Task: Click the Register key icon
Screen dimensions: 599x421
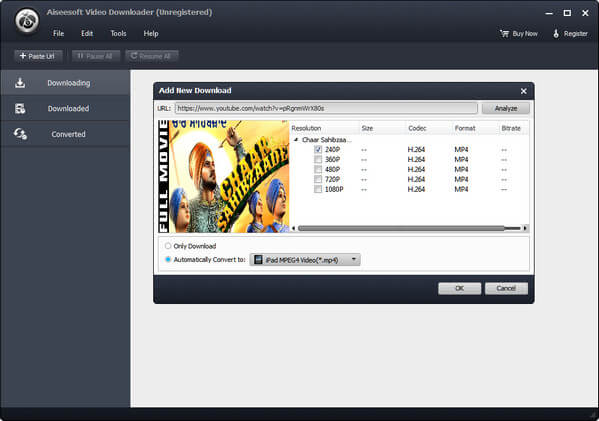Action: (x=556, y=34)
